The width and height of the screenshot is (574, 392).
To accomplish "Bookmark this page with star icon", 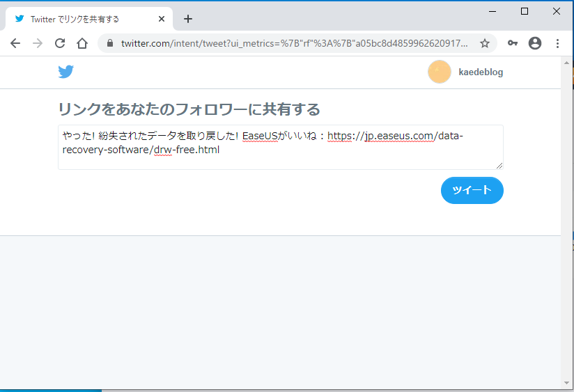I will (x=485, y=43).
